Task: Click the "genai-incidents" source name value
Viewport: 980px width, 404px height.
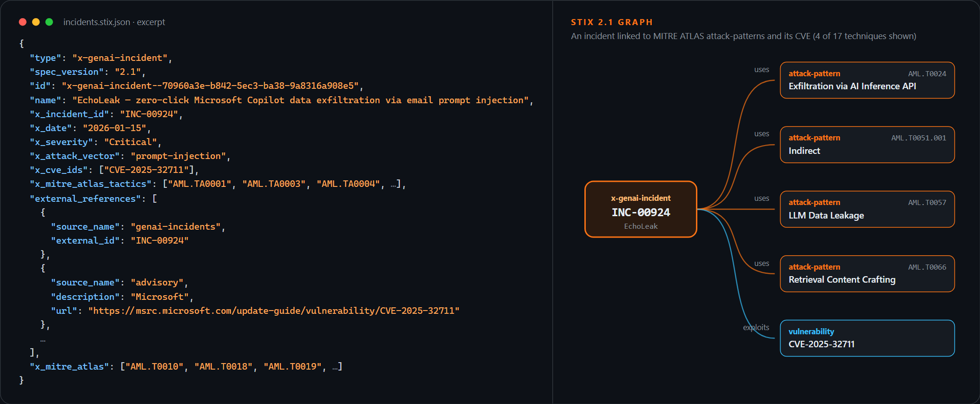Action: [176, 226]
